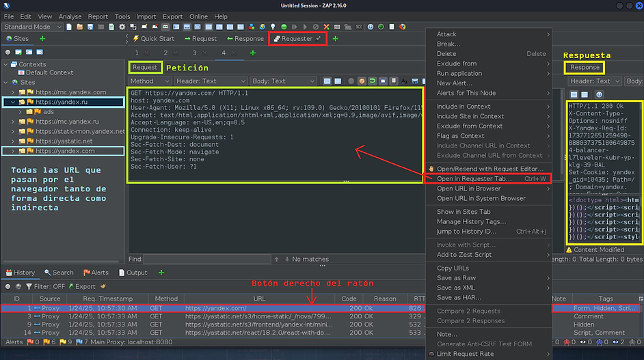Switch to the Quick Start tab
Image resolution: width=644 pixels, height=360 pixels.
[x=154, y=38]
